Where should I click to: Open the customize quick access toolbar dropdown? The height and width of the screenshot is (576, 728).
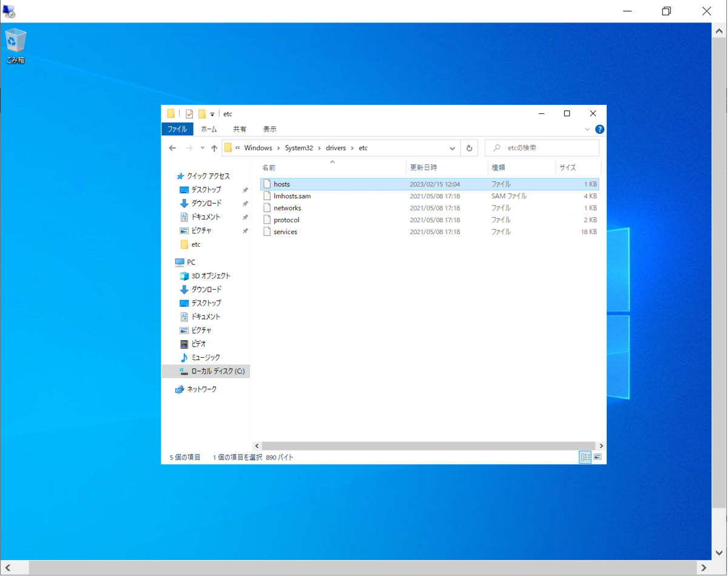(212, 114)
